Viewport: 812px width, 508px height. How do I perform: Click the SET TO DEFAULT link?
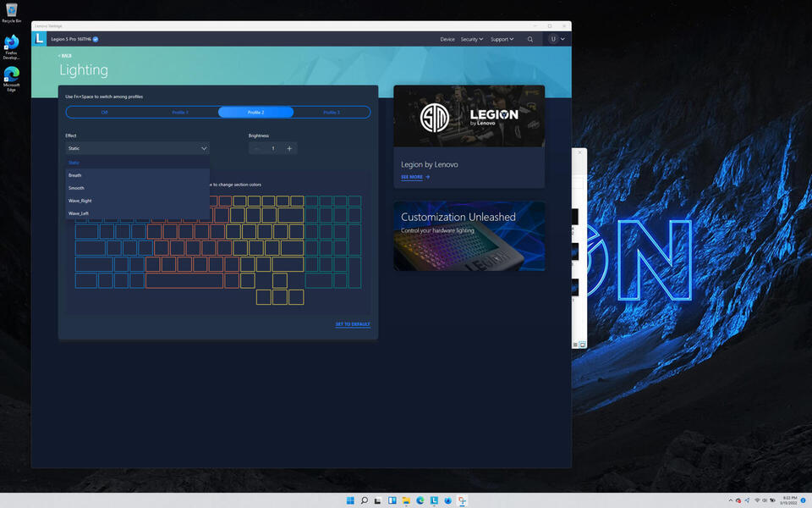pyautogui.click(x=353, y=324)
